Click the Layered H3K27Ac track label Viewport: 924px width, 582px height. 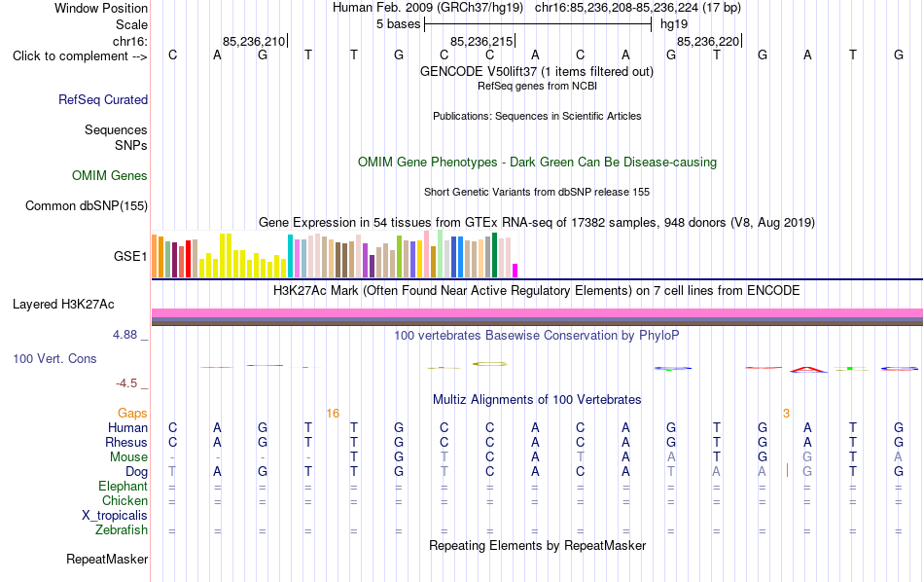[x=63, y=305]
